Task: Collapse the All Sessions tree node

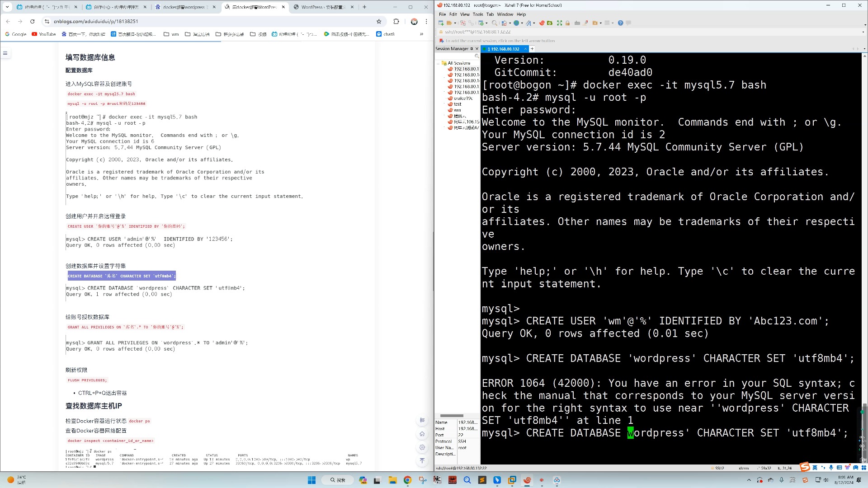Action: [x=438, y=64]
